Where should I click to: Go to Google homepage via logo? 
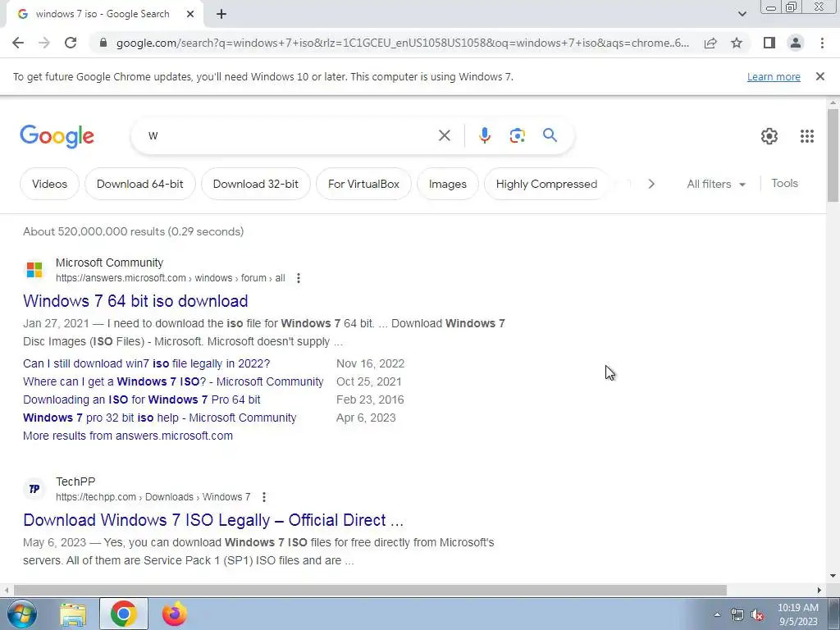(x=57, y=136)
